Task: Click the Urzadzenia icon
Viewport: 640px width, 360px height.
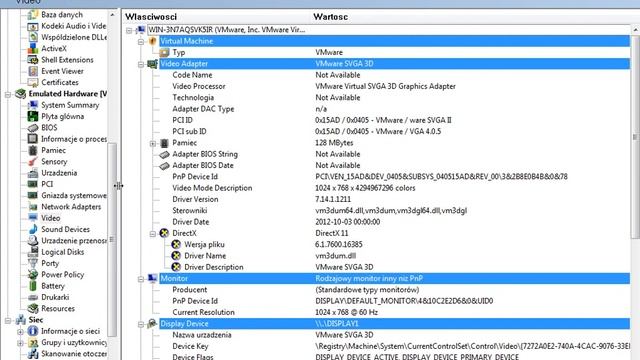Action: click(x=33, y=173)
